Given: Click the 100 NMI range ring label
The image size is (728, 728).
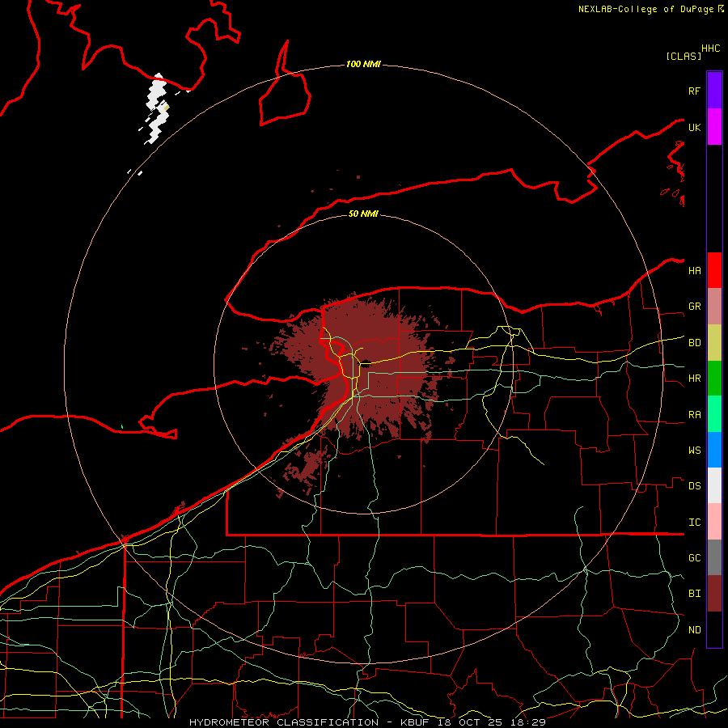Looking at the screenshot, I should [363, 64].
